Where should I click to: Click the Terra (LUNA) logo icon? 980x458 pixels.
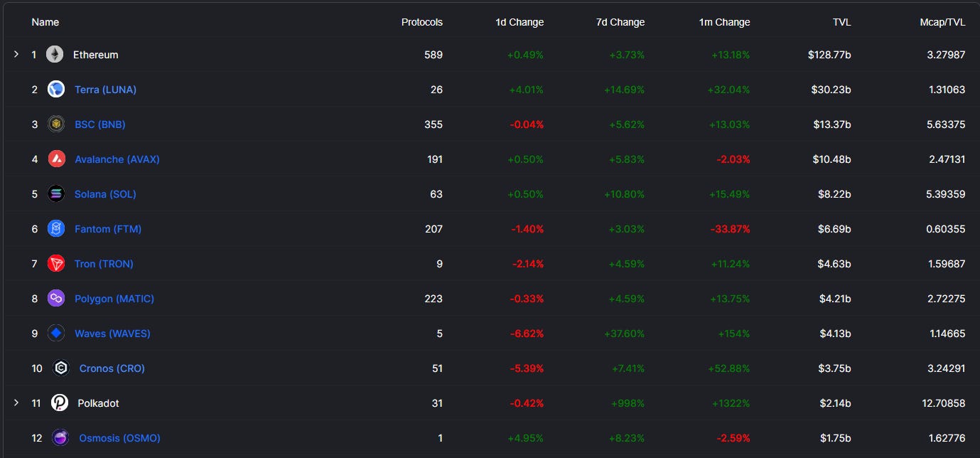[56, 89]
